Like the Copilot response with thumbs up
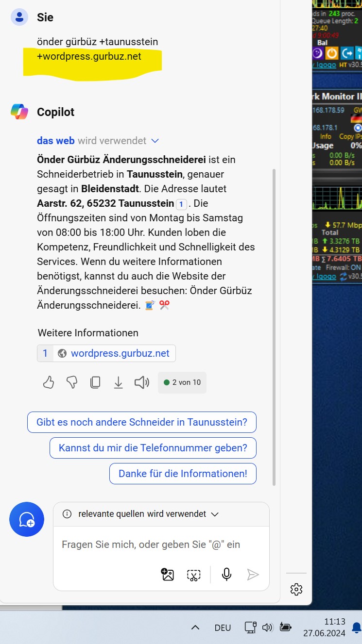362x644 pixels. [49, 382]
